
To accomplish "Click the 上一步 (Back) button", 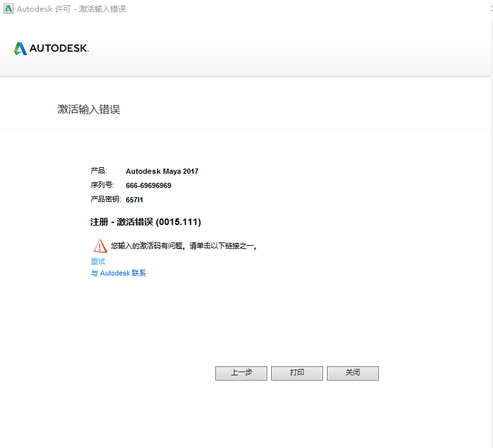I will 241,373.
